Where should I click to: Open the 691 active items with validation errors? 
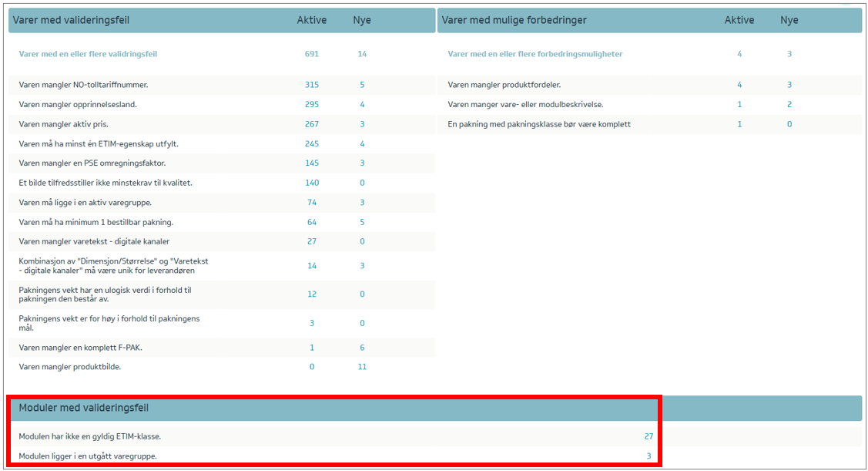coord(311,54)
